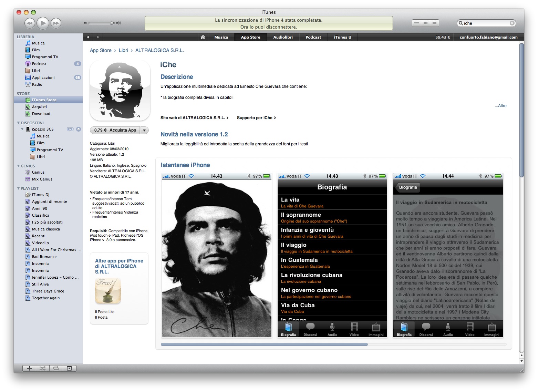Collapse the PLAYLIST section
Image resolution: width=538 pixels, height=392 pixels.
coord(18,188)
